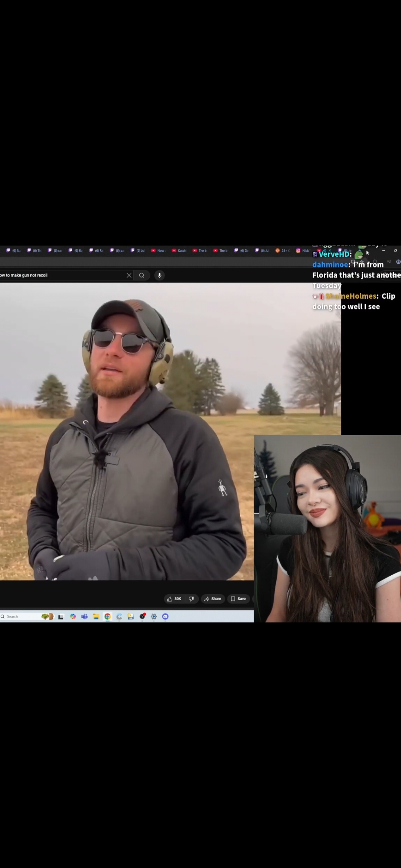This screenshot has width=401, height=868.
Task: Switch to the '(6) De' Twitch tab
Action: pyautogui.click(x=242, y=251)
